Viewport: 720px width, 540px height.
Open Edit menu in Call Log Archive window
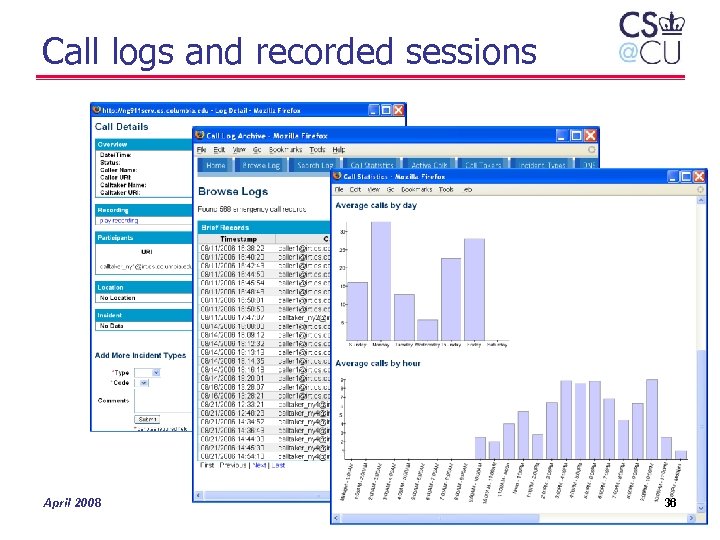click(x=219, y=150)
